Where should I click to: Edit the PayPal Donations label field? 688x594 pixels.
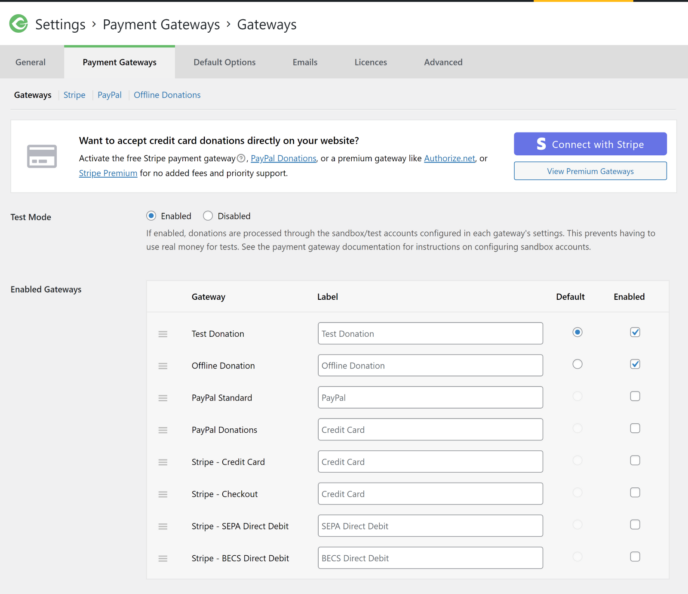430,429
